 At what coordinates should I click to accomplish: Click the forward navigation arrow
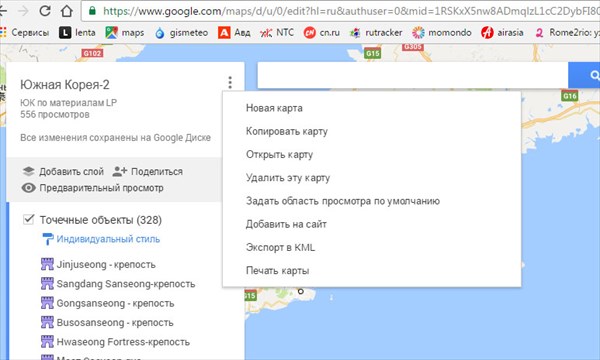click(23, 11)
